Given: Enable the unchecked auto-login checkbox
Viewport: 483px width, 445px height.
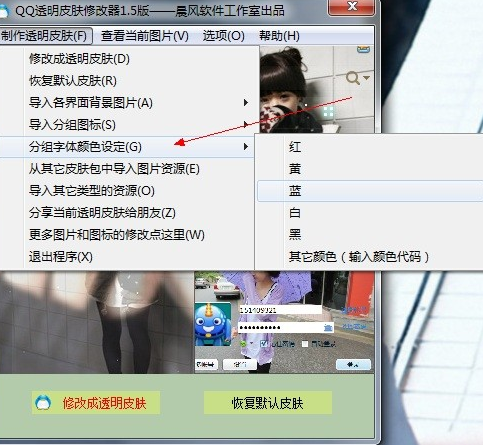Looking at the screenshot, I should [305, 344].
